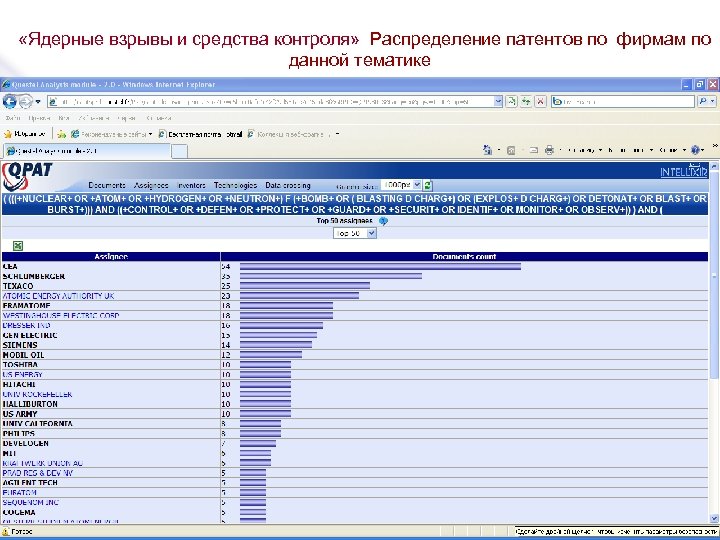The image size is (720, 540).
Task: Select the HALLIBURTON assignee name
Action: point(30,404)
